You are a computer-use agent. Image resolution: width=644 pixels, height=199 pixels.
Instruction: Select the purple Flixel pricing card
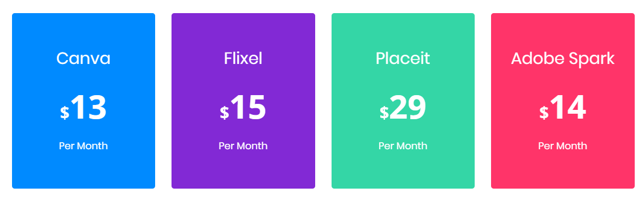point(243,101)
